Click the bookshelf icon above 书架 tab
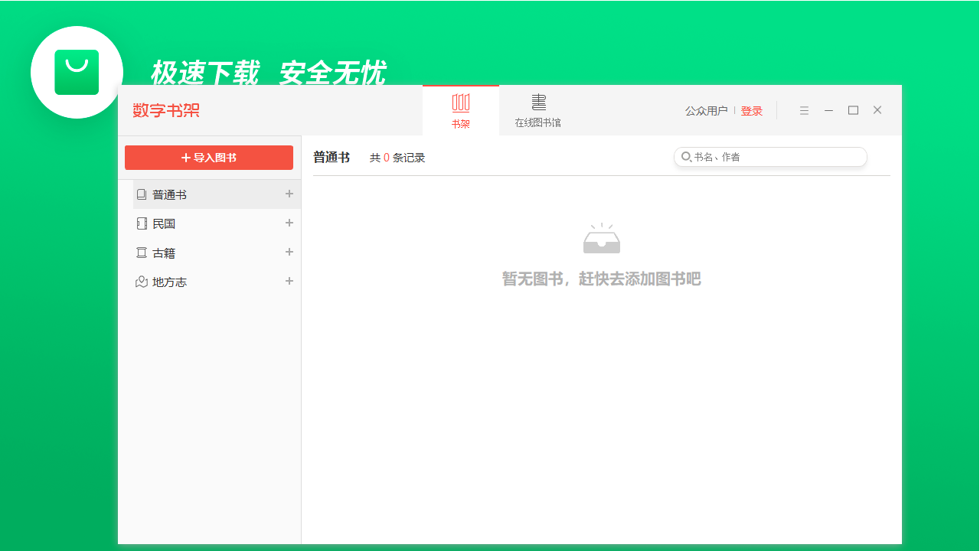980x551 pixels. 460,102
